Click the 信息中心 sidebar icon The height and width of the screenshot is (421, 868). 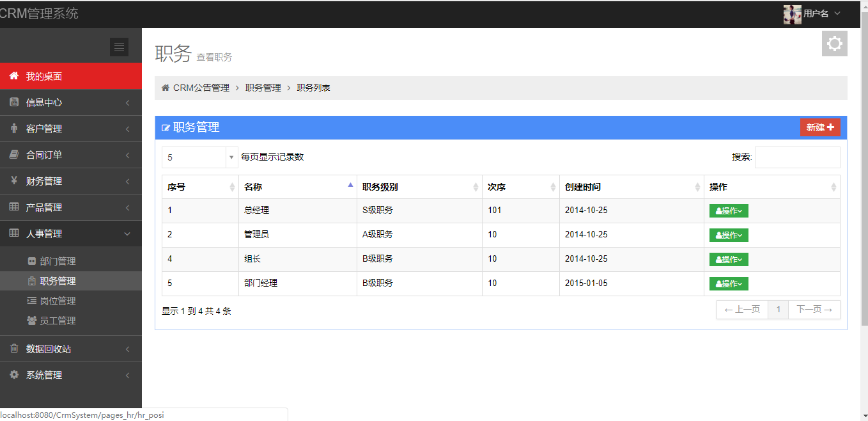click(x=14, y=102)
